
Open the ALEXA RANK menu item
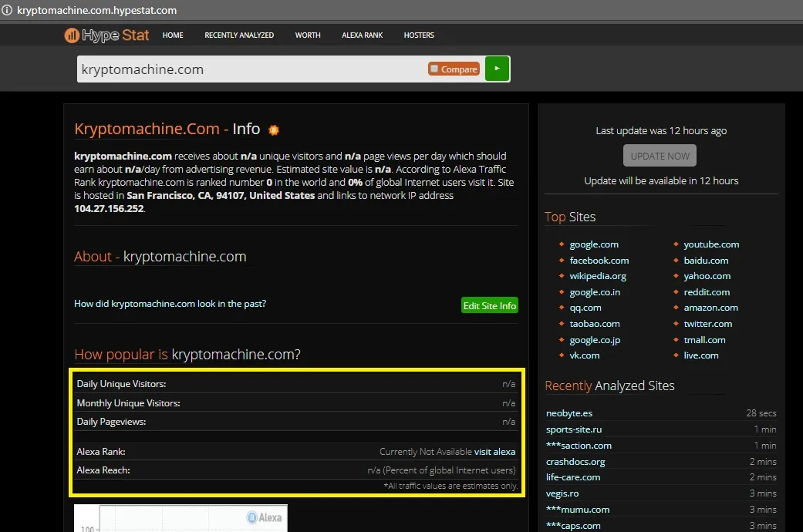pyautogui.click(x=362, y=35)
